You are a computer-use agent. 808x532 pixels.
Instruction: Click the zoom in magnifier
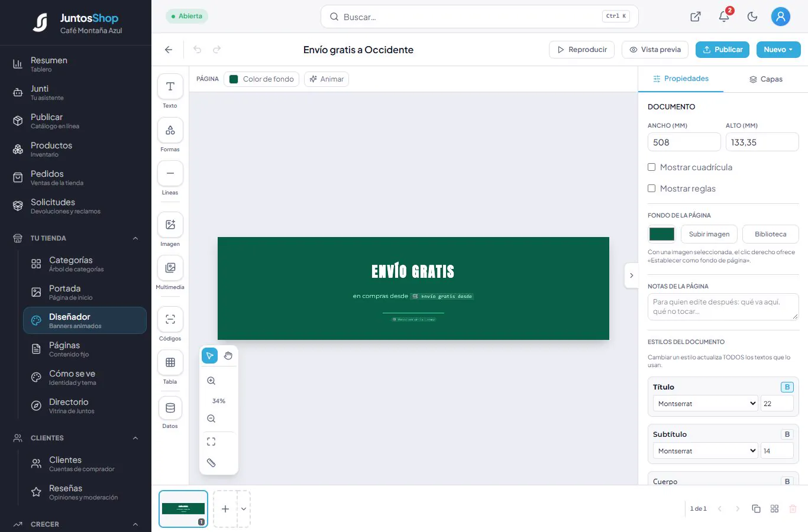(211, 381)
